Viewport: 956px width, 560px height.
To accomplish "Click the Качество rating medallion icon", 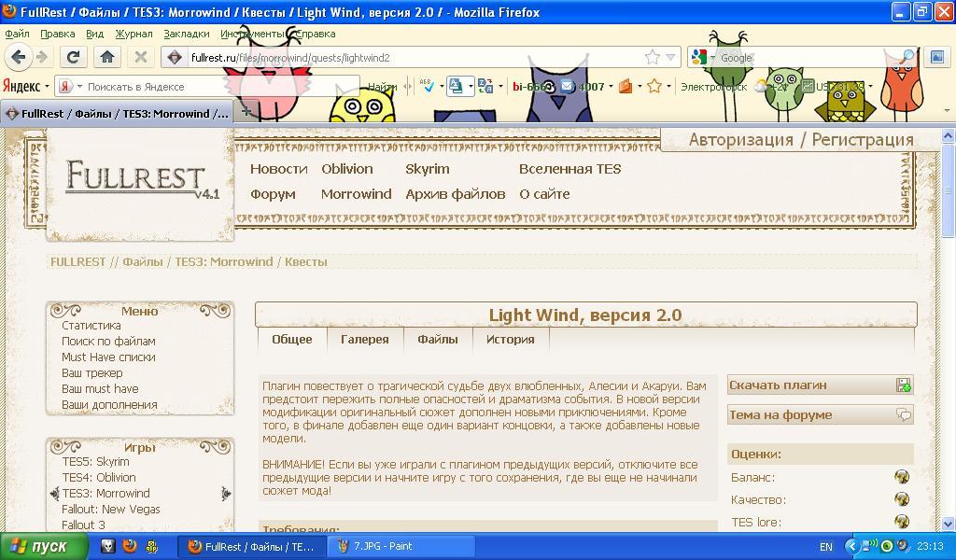I will click(902, 499).
